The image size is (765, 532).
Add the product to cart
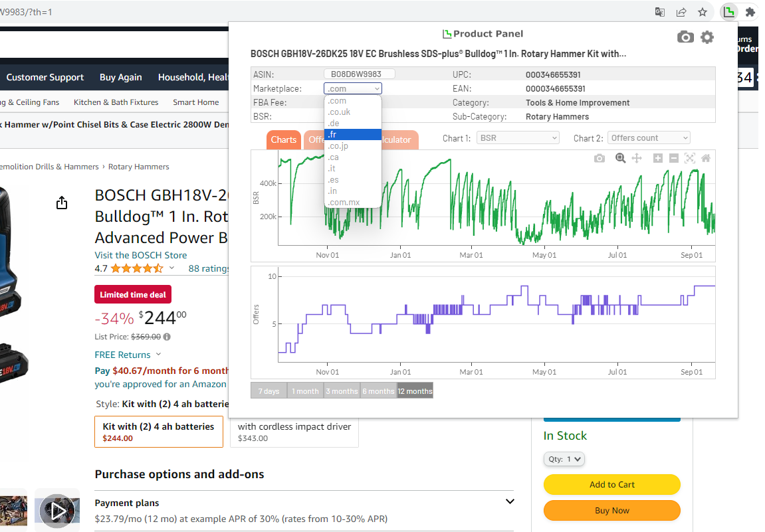coord(612,485)
